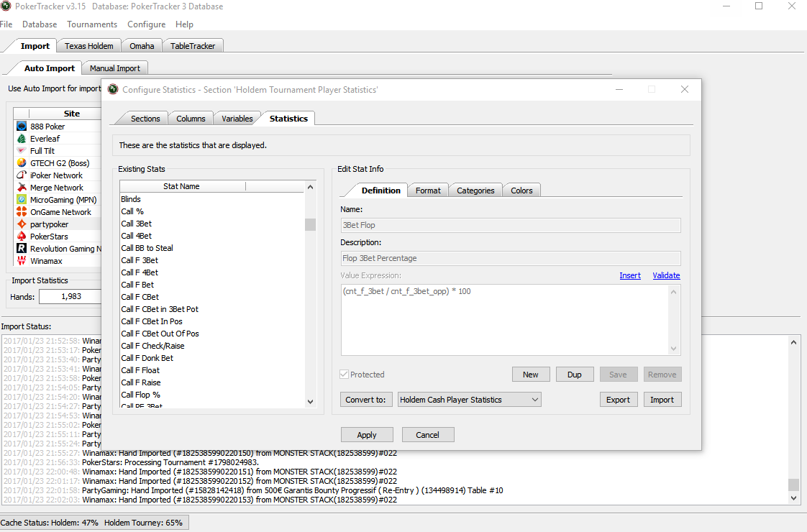Click the Validate link
Viewport: 807px width, 532px height.
pyautogui.click(x=667, y=275)
